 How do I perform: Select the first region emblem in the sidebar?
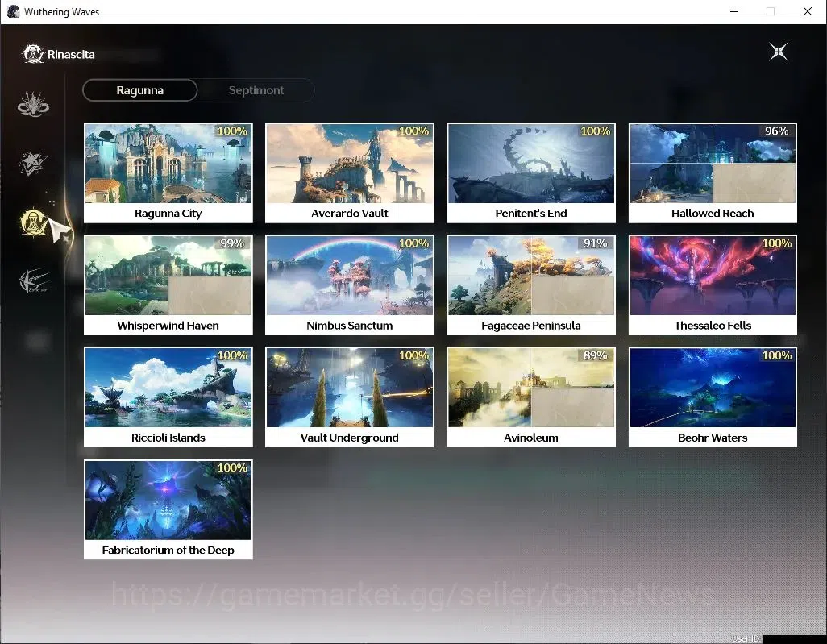pyautogui.click(x=33, y=104)
